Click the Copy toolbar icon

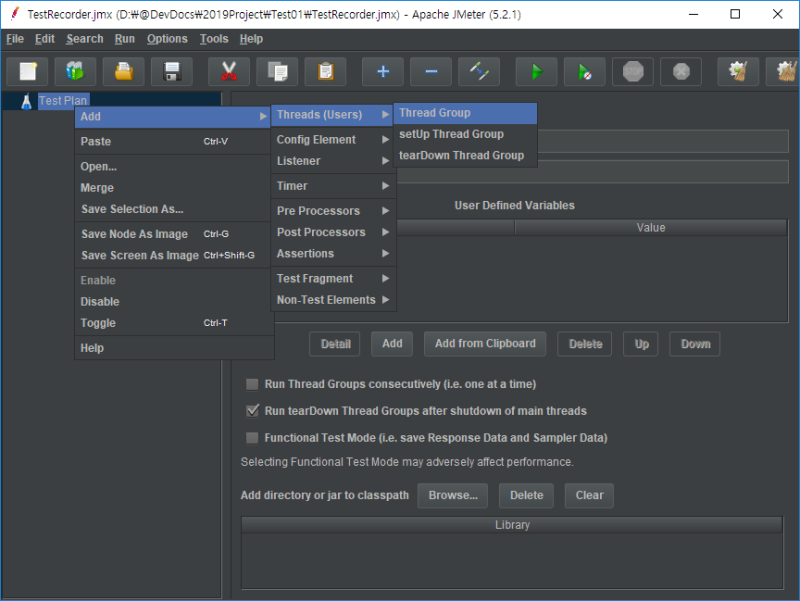(278, 71)
